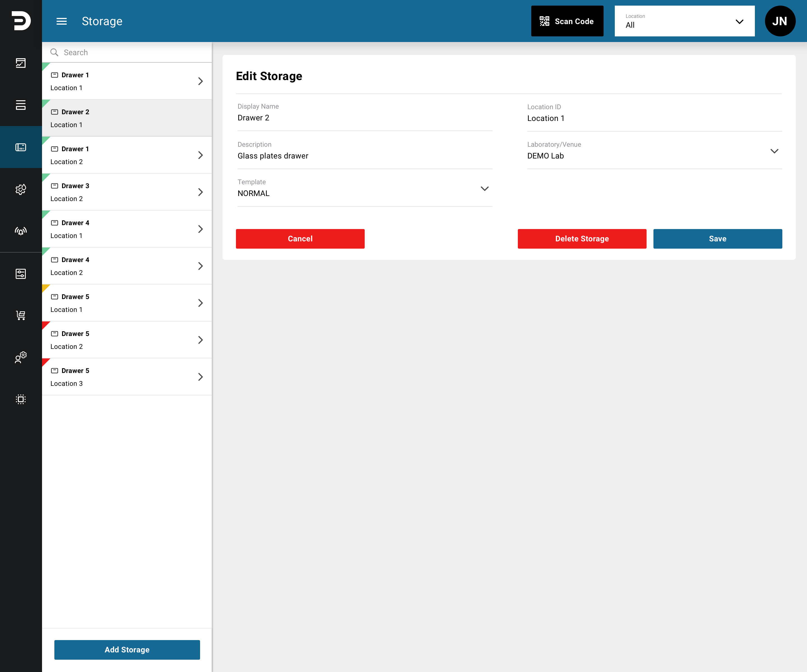Open the cart orders sidebar icon
This screenshot has width=807, height=672.
click(21, 315)
